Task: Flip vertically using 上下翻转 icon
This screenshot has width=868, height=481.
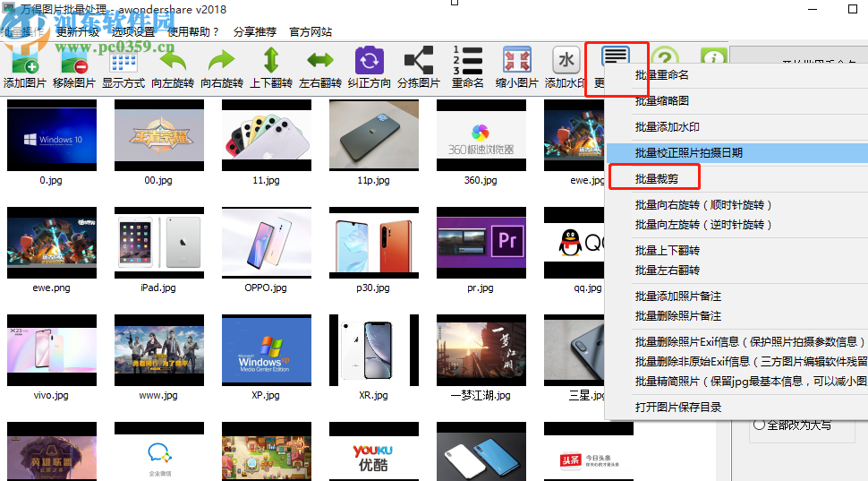Action: (x=271, y=60)
